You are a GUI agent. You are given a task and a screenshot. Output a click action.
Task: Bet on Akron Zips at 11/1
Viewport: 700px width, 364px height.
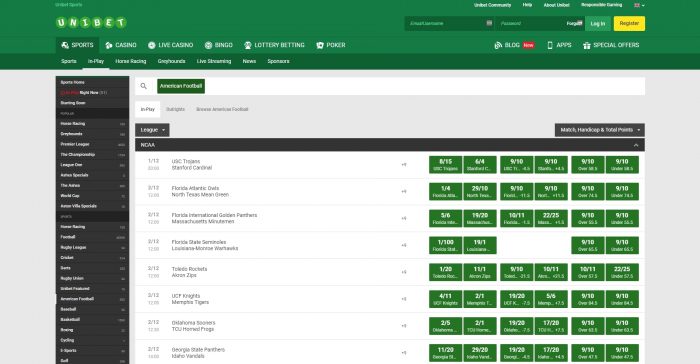480,272
